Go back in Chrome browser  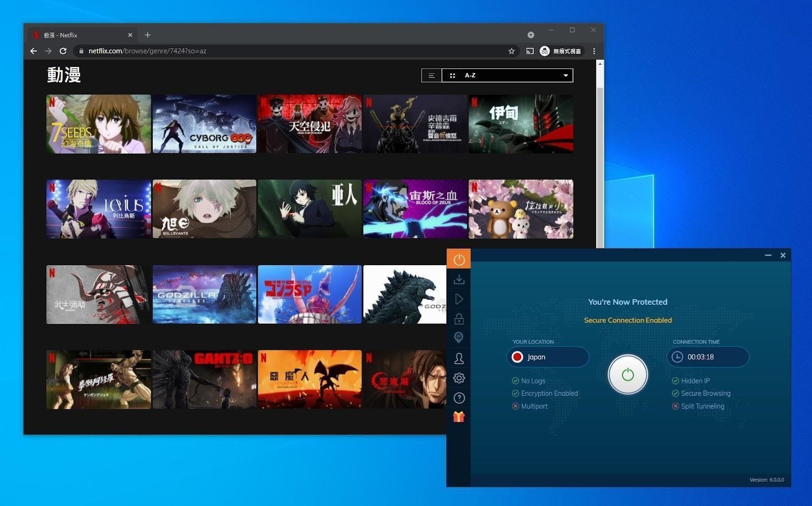click(33, 51)
